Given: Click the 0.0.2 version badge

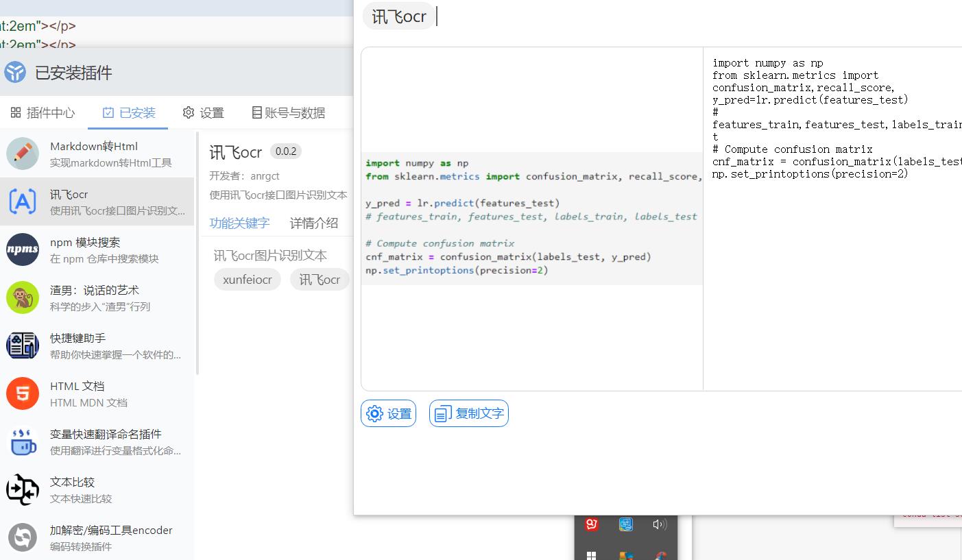Looking at the screenshot, I should tap(285, 151).
